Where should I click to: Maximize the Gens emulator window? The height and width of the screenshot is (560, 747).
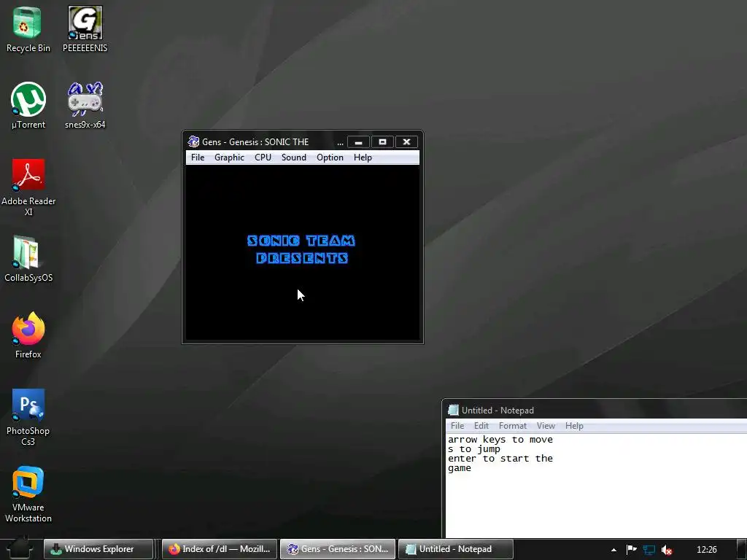point(382,142)
